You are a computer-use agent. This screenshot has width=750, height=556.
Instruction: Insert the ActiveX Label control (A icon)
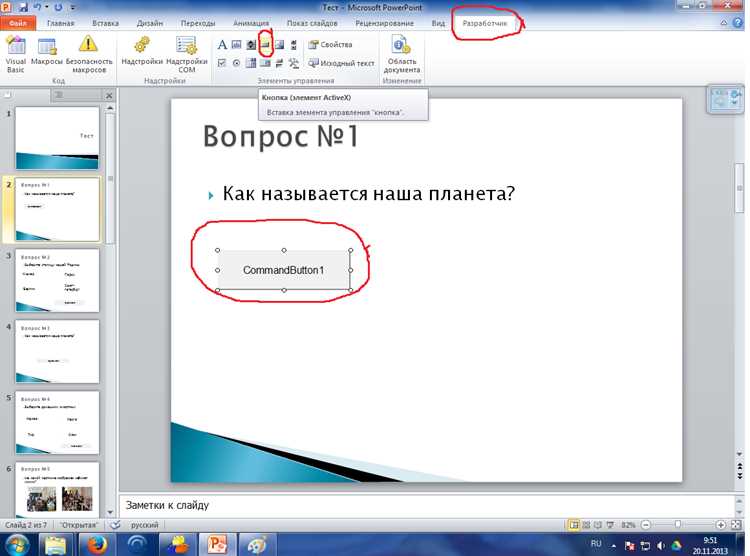coord(222,45)
